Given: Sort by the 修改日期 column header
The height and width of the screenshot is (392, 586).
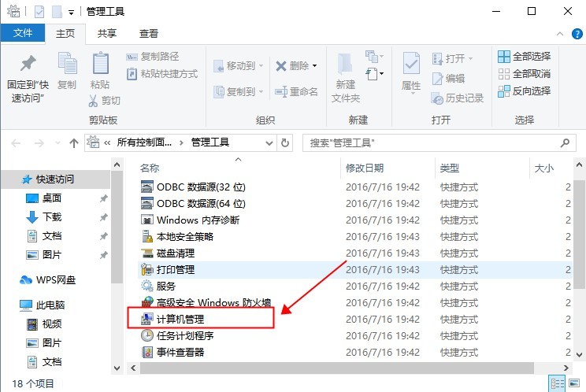Looking at the screenshot, I should (365, 168).
